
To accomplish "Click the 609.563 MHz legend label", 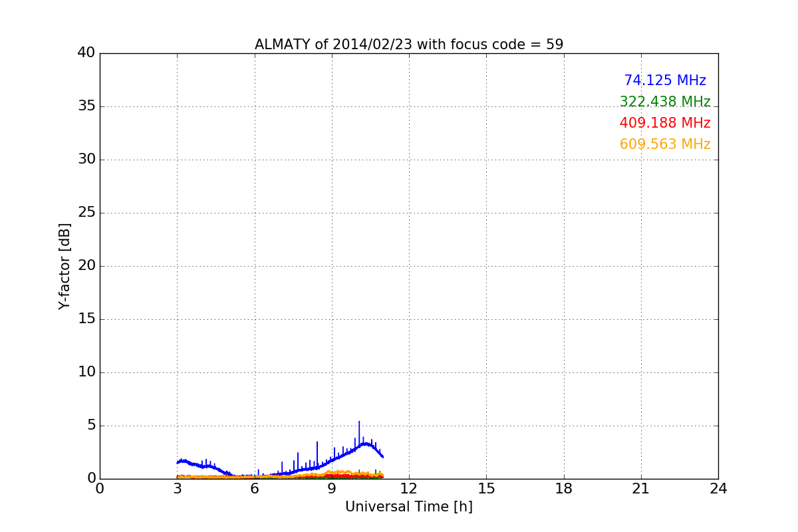I will pyautogui.click(x=665, y=144).
